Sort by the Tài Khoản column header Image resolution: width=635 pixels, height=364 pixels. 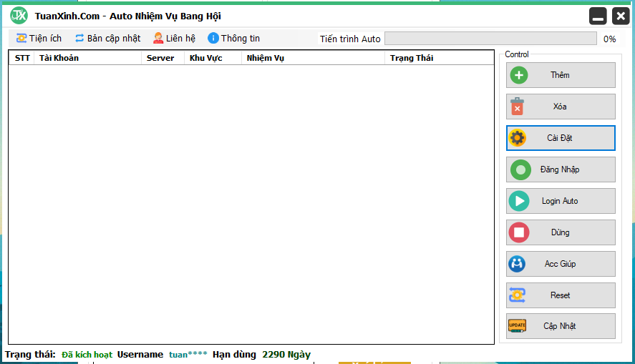(59, 58)
